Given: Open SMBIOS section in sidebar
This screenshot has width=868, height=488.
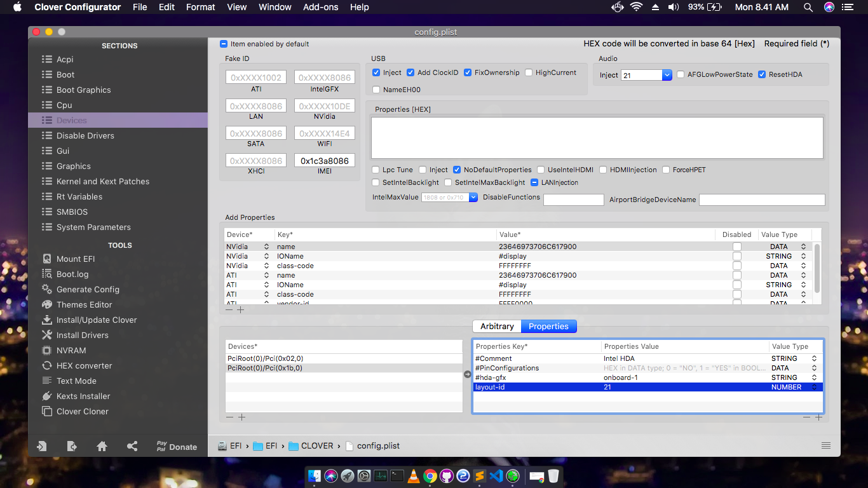Looking at the screenshot, I should pyautogui.click(x=72, y=212).
